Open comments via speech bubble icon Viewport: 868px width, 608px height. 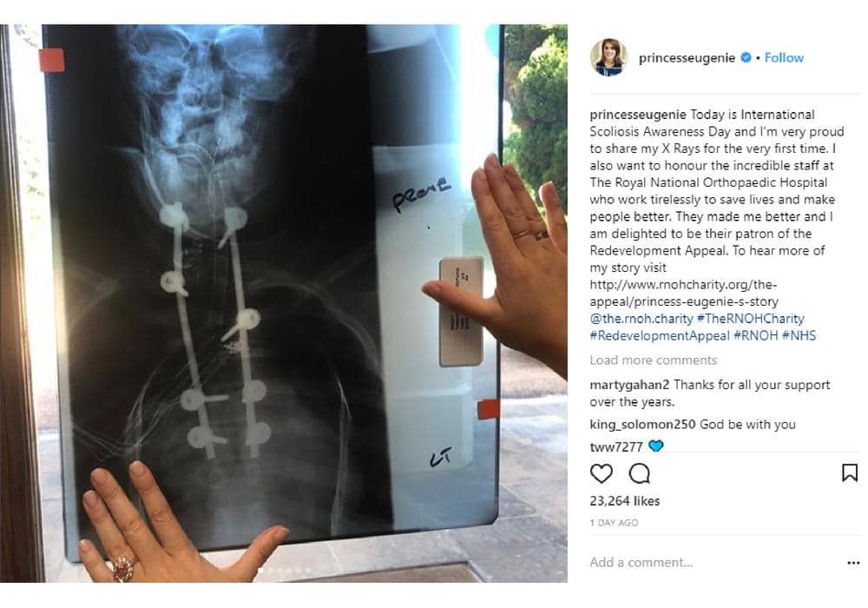[x=640, y=474]
